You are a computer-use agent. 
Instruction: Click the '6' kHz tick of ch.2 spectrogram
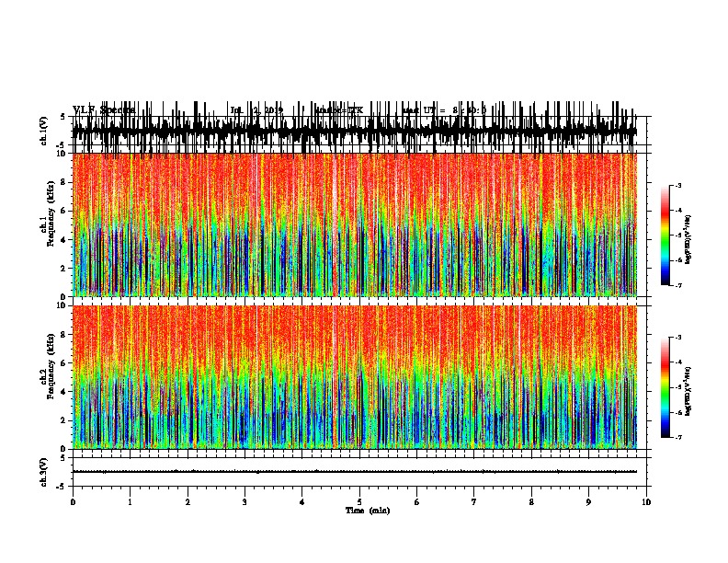coord(64,363)
